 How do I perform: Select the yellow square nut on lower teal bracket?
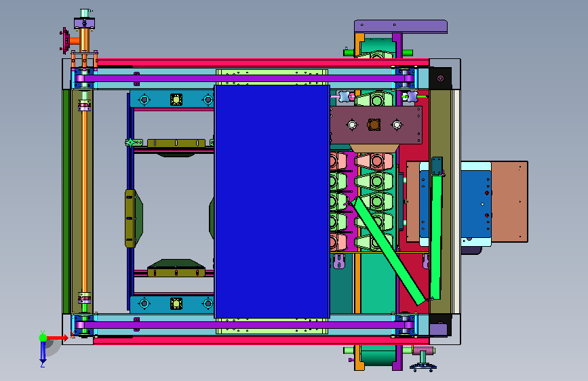tap(176, 303)
